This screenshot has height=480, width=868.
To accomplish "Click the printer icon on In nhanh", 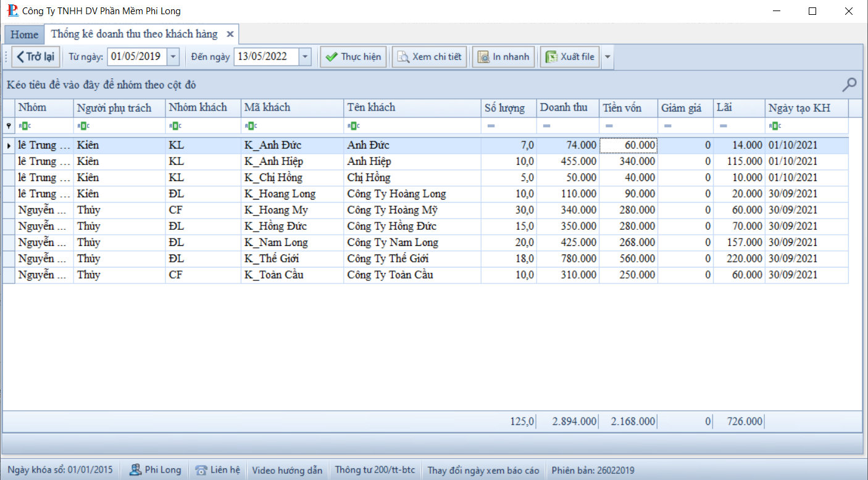I will (483, 57).
